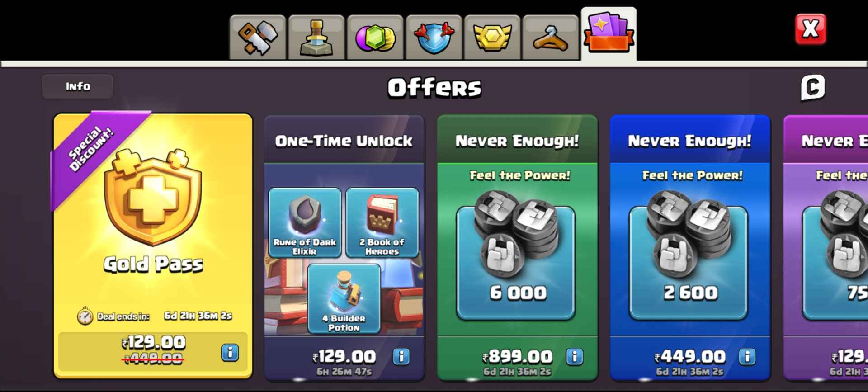The image size is (868, 392).
Task: Open the gems and coins resources tab
Action: tap(375, 37)
